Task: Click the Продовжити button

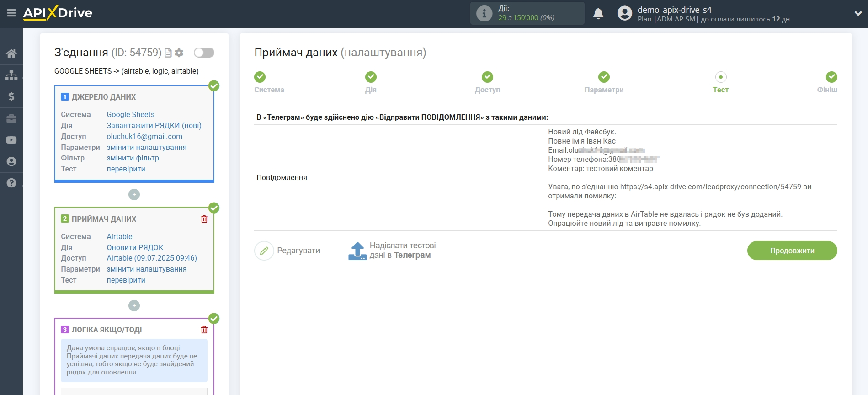Action: (792, 251)
